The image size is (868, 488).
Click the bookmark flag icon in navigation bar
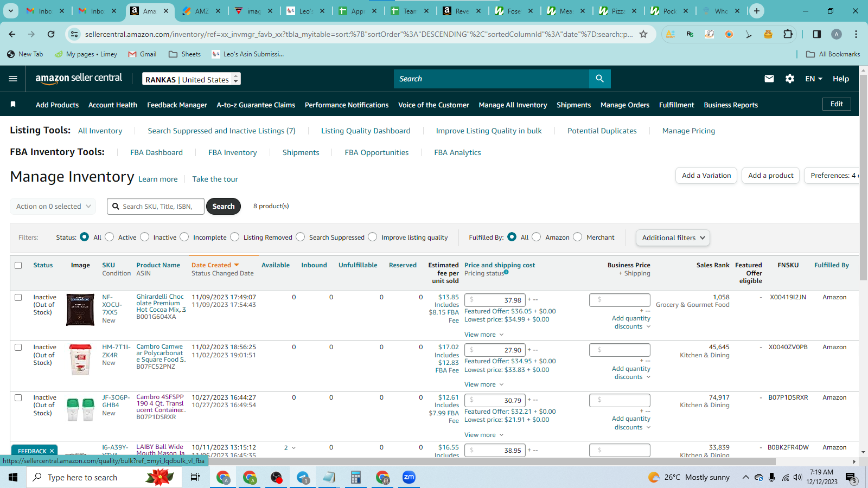click(x=13, y=104)
